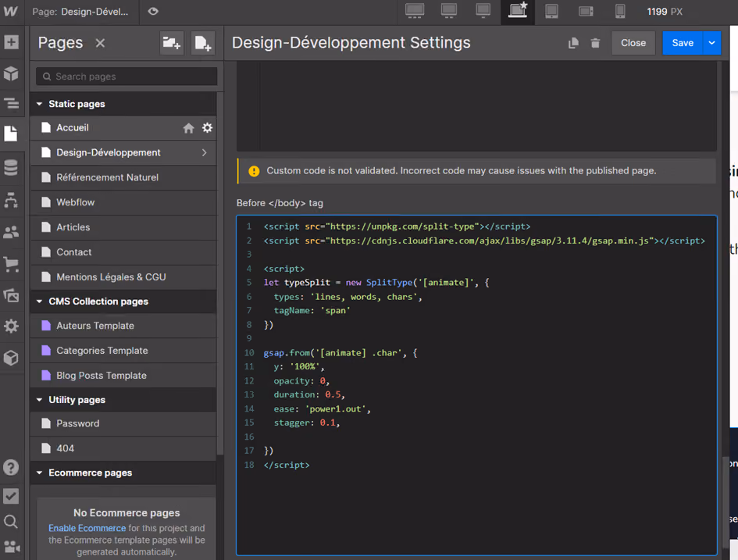Close the Pages panel with the X
This screenshot has width=738, height=560.
pyautogui.click(x=100, y=43)
